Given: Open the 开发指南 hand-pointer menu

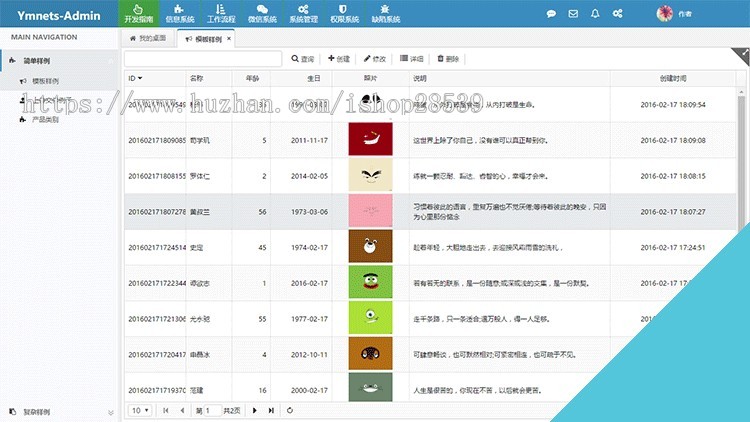Looking at the screenshot, I should tap(139, 13).
